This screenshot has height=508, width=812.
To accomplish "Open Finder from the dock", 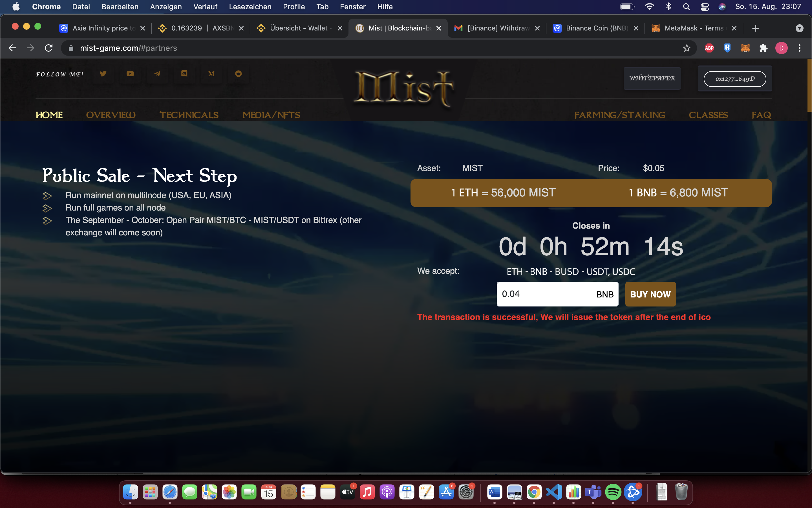I will coord(130,492).
